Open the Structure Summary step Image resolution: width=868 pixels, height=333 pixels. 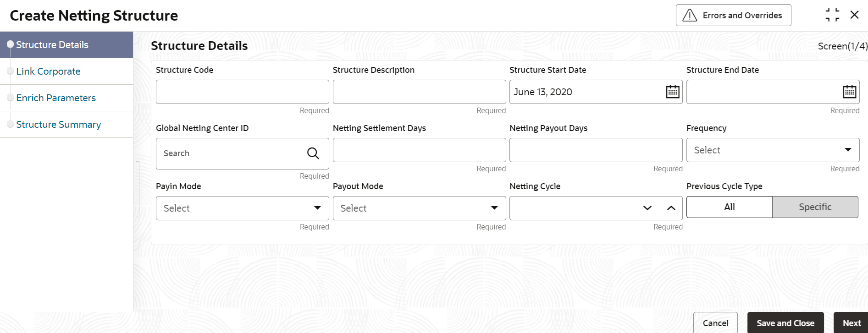coord(58,125)
